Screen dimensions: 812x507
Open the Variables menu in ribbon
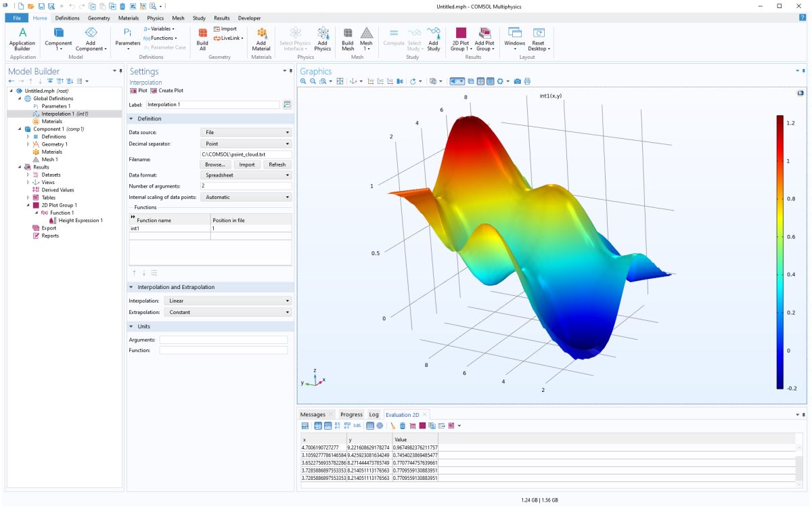pyautogui.click(x=160, y=29)
